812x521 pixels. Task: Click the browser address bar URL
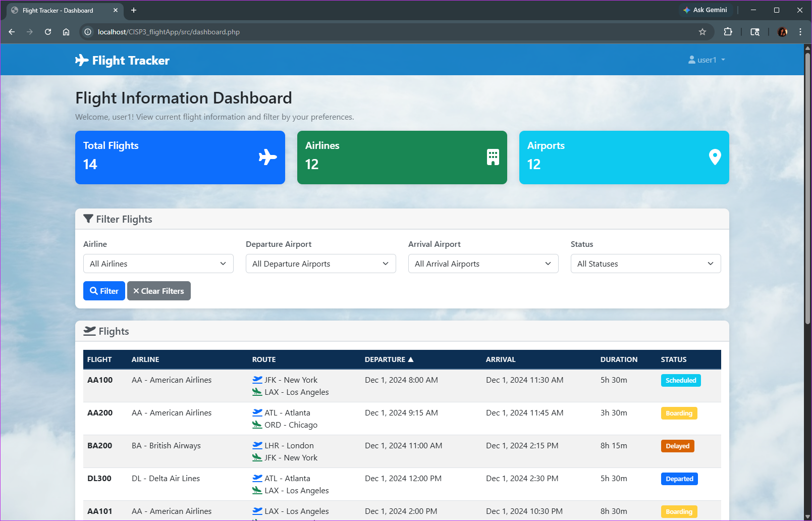(x=169, y=32)
